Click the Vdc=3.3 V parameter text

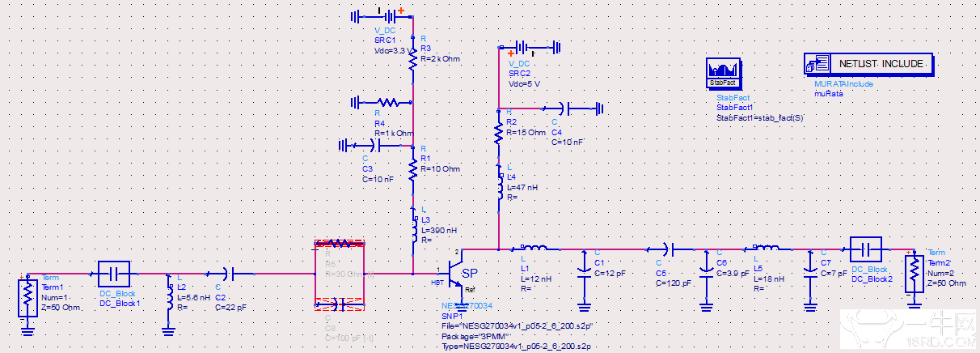click(x=393, y=50)
